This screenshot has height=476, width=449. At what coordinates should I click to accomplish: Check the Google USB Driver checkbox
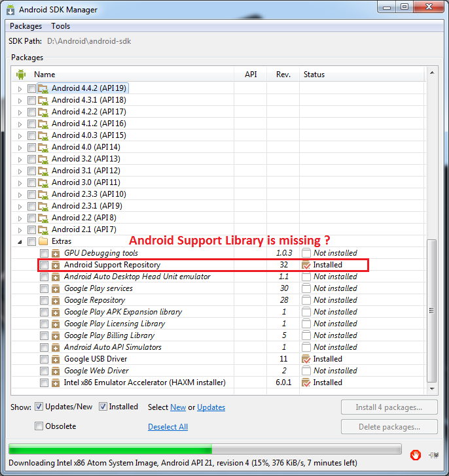[x=44, y=359]
